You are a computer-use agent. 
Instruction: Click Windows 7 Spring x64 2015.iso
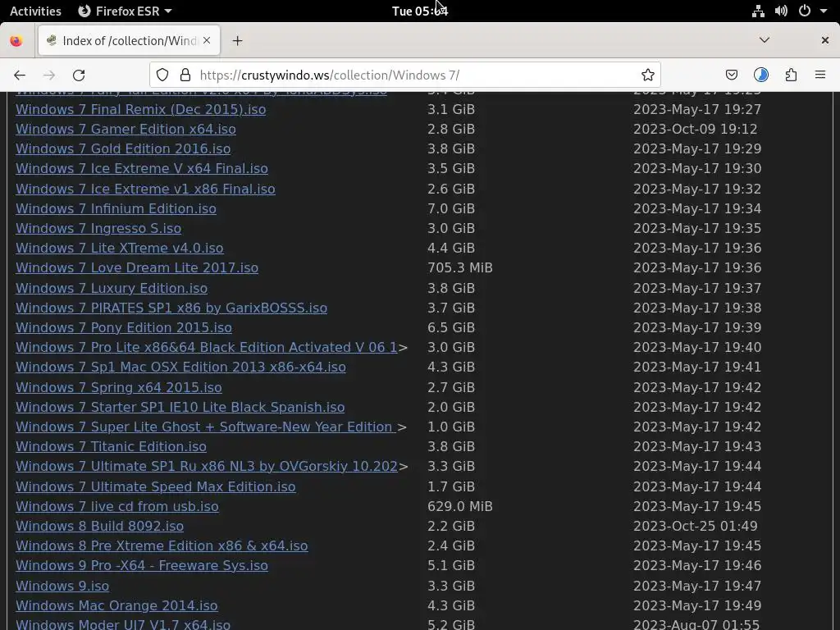(119, 387)
